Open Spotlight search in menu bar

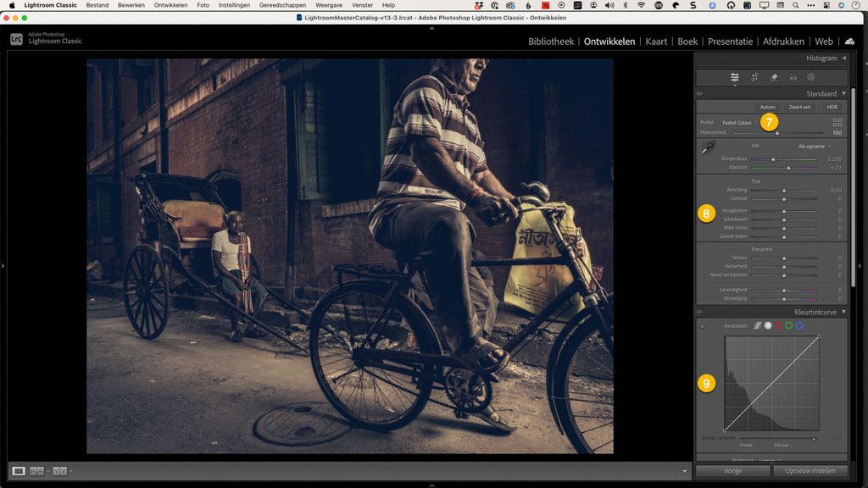click(x=795, y=5)
